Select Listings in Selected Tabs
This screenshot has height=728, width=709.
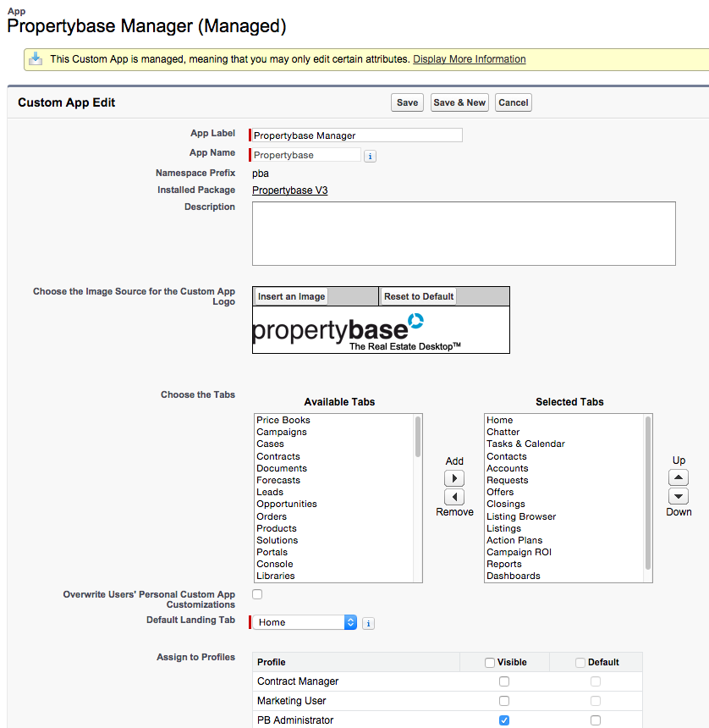click(503, 528)
